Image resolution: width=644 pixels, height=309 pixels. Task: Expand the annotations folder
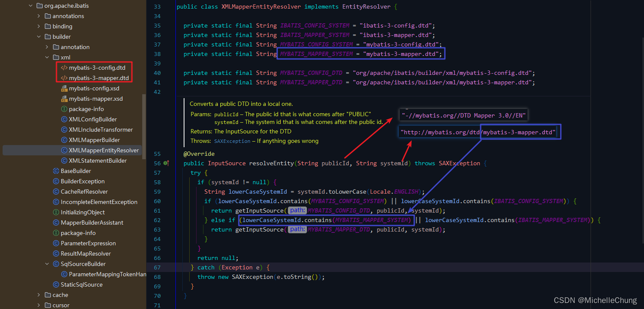coord(39,16)
